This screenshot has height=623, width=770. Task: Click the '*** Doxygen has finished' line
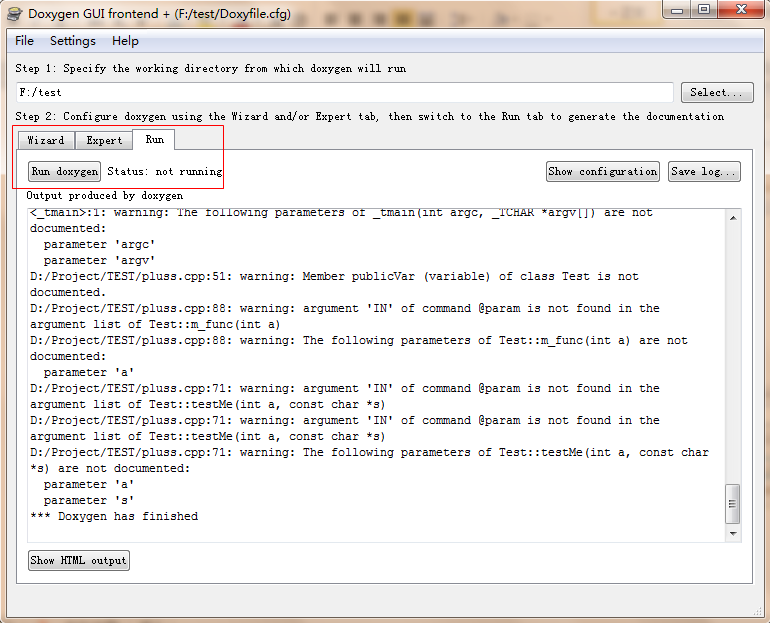pyautogui.click(x=114, y=516)
